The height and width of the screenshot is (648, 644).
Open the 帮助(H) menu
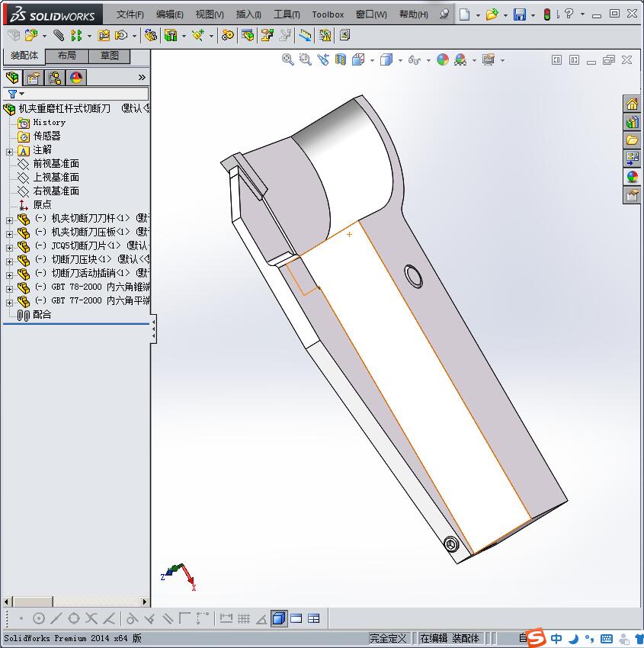click(x=414, y=14)
